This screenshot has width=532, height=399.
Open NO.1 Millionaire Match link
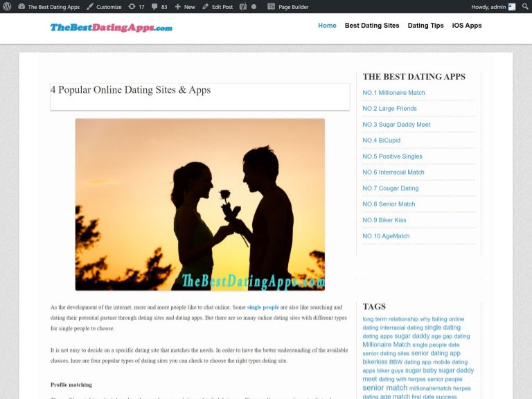point(393,93)
